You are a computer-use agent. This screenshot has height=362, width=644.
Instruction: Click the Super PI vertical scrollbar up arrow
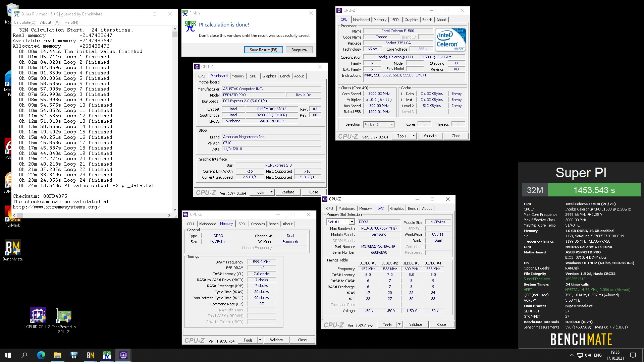point(175,29)
